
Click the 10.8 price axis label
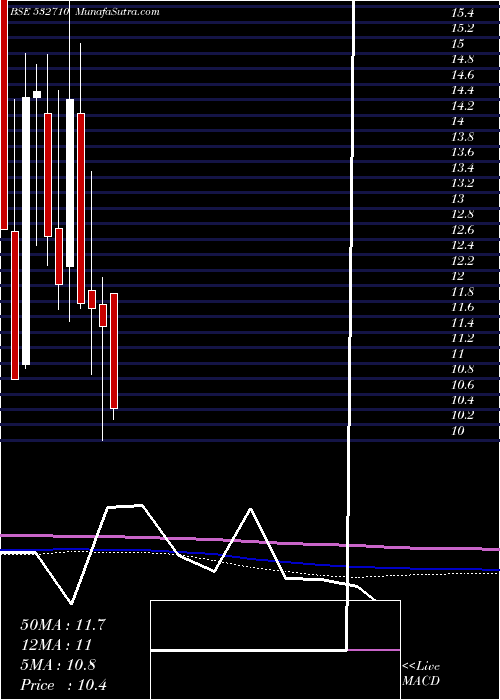(x=462, y=369)
